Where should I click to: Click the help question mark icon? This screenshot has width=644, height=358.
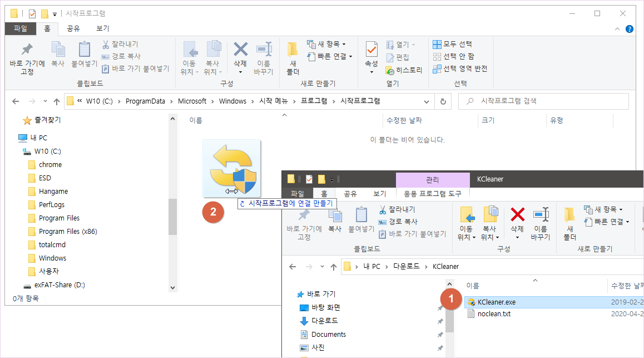coord(629,29)
